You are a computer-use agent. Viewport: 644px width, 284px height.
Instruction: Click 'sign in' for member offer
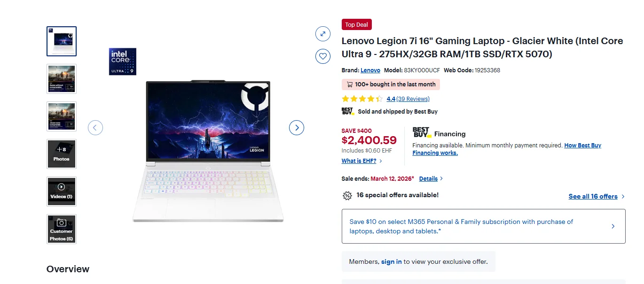coord(391,262)
